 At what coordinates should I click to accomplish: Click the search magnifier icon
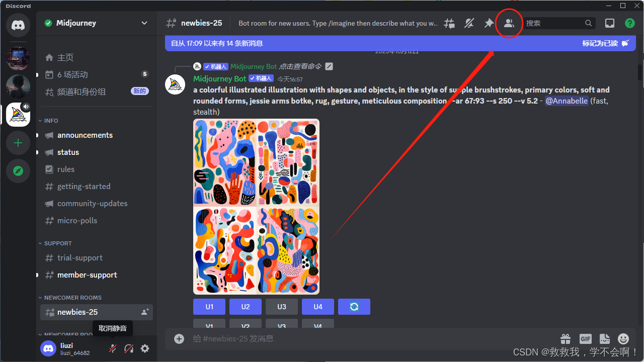[x=589, y=23]
